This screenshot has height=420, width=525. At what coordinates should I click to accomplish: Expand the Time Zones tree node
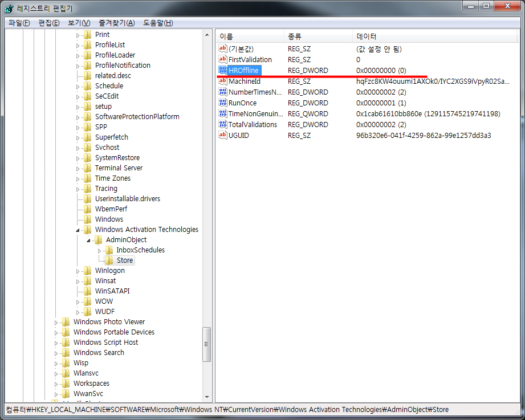tap(78, 179)
